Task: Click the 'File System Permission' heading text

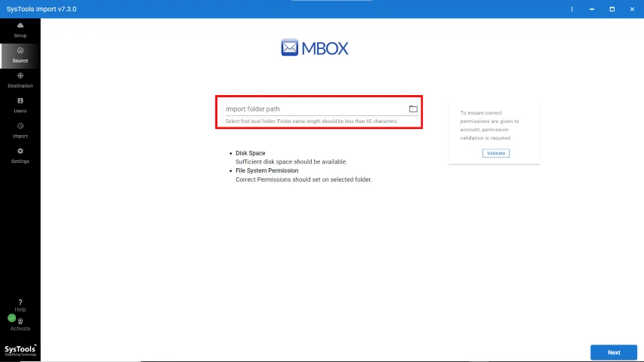Action: pyautogui.click(x=267, y=170)
